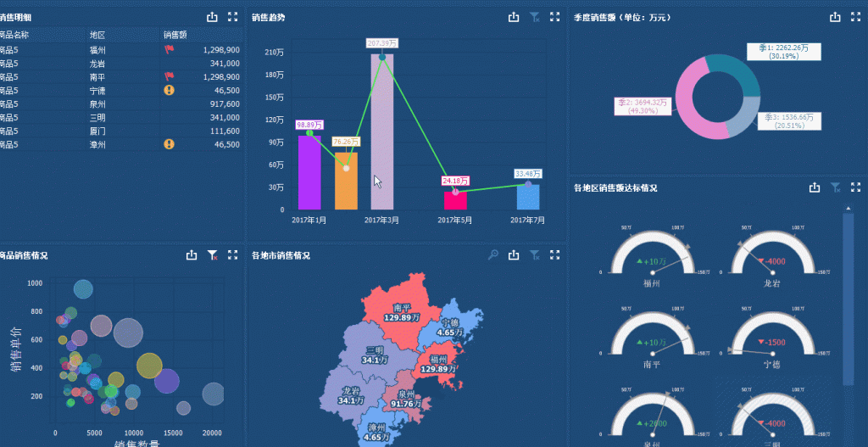Click the 2017年3月 axis label
Image resolution: width=868 pixels, height=447 pixels.
pos(381,220)
